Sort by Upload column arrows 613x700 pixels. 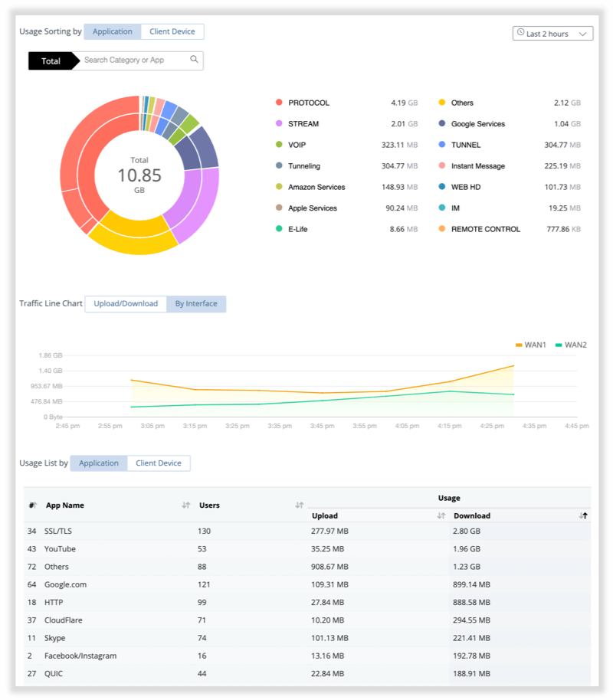click(441, 515)
